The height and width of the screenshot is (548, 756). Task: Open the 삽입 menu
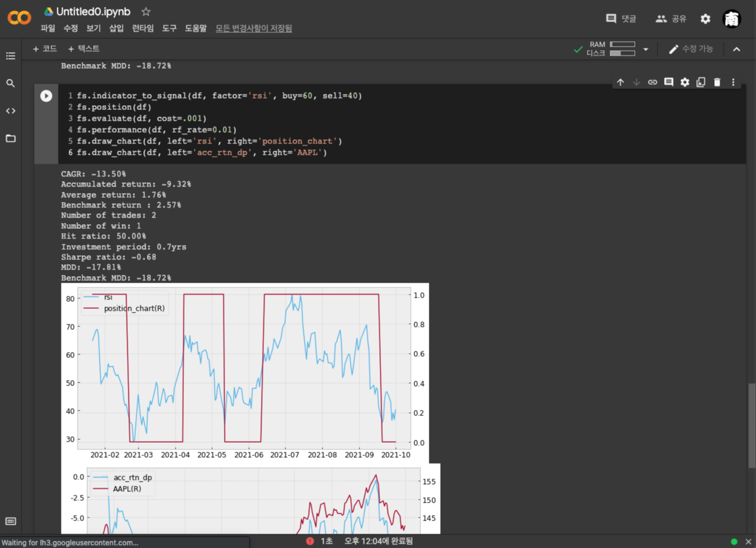point(116,28)
